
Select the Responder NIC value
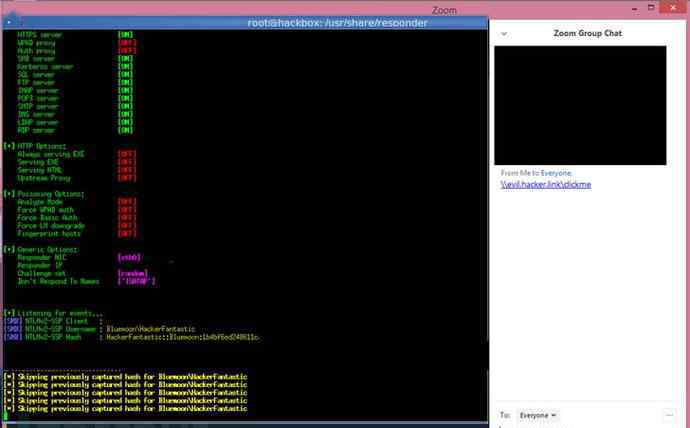pos(129,258)
